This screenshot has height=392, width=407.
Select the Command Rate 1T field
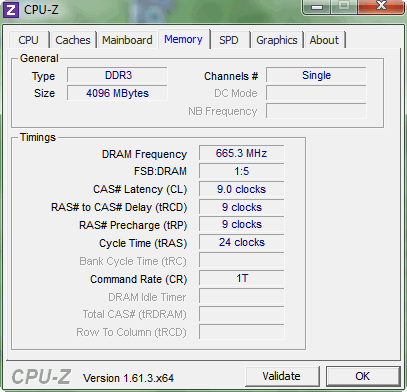(242, 278)
